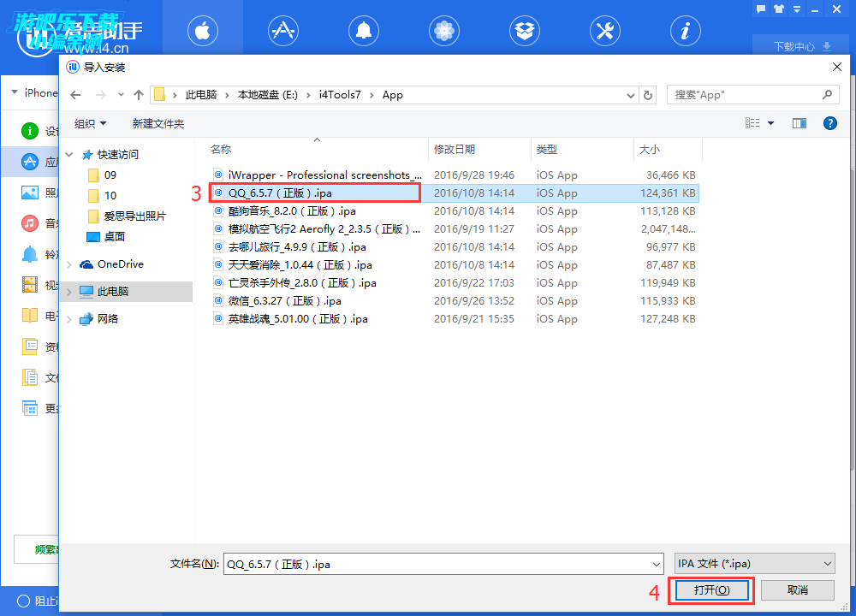Select the green device info sidebar icon
Viewport: 856px width, 616px height.
[x=29, y=131]
